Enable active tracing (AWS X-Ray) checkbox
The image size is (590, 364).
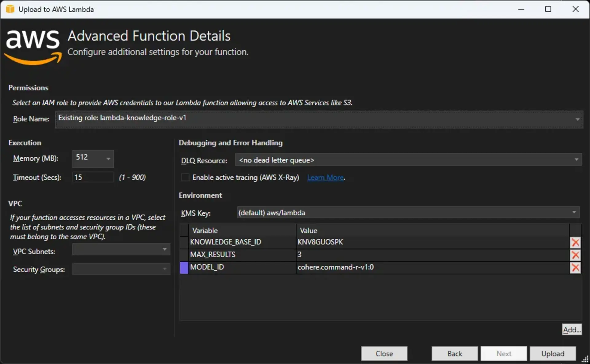coord(185,178)
